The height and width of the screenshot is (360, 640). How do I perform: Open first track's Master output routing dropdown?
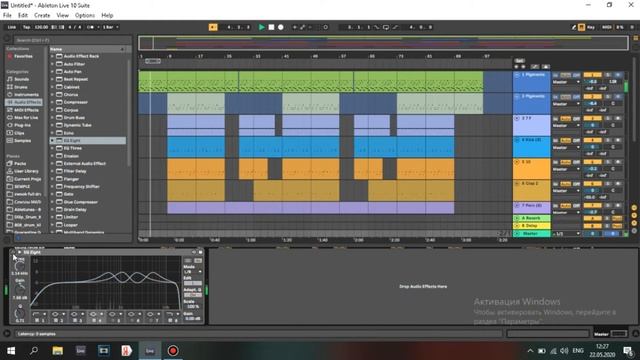(x=566, y=82)
